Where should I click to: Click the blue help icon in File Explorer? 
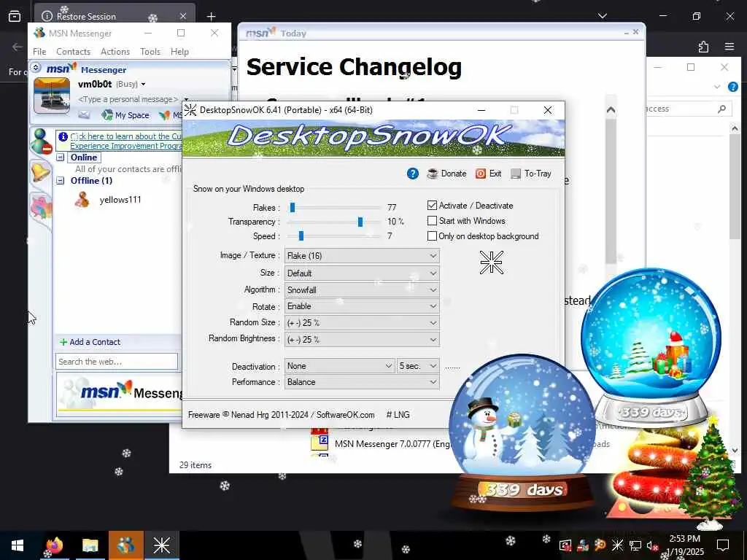(732, 87)
